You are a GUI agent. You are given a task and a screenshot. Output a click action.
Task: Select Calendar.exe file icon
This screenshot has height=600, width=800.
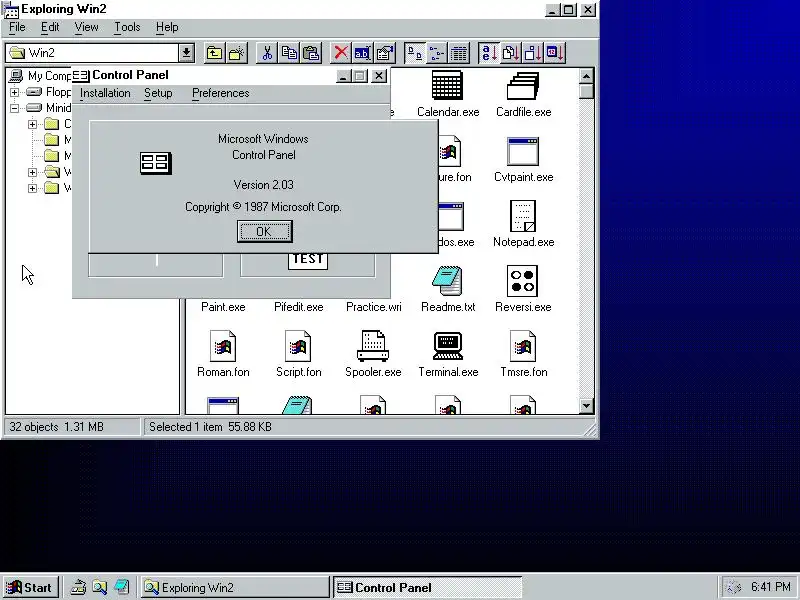(x=447, y=85)
